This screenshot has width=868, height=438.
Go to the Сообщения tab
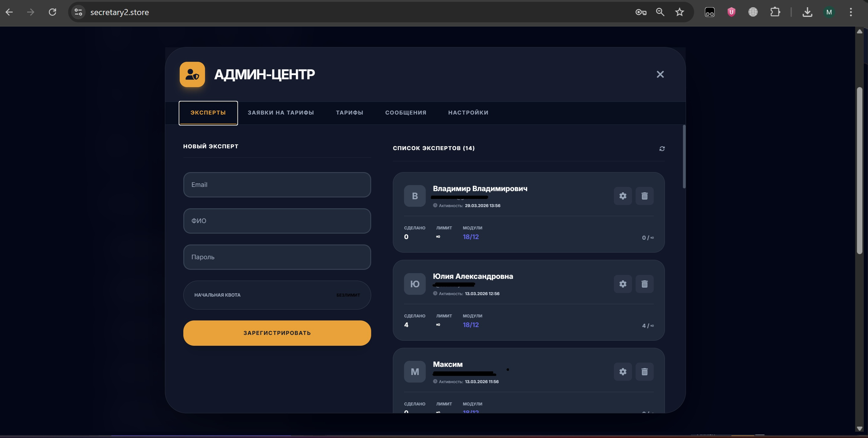[406, 112]
